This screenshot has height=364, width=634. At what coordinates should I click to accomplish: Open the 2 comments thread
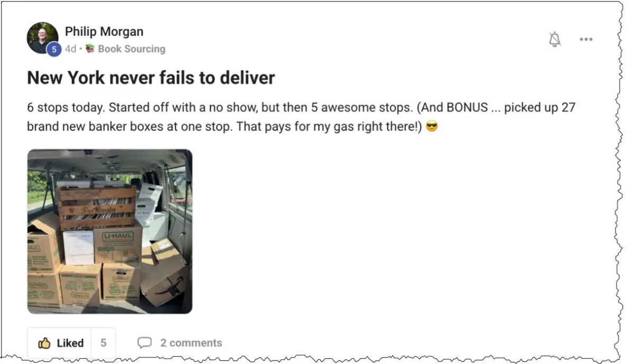[x=191, y=343]
